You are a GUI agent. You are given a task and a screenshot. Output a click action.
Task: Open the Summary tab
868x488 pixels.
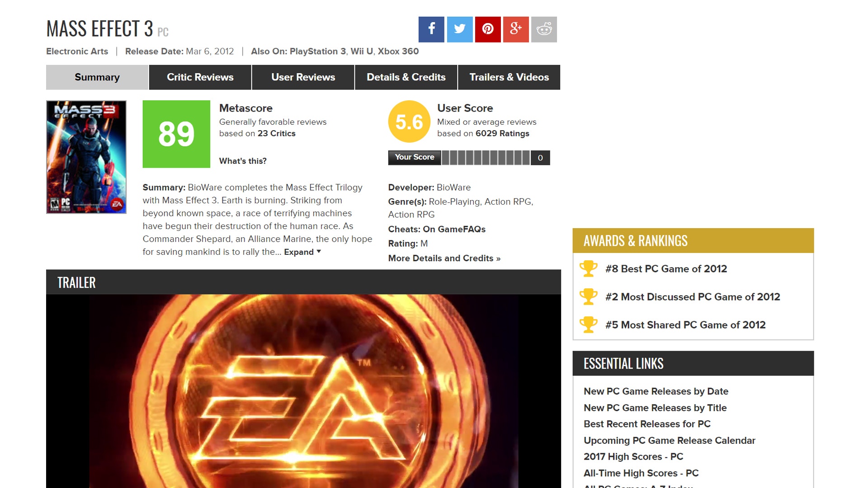point(97,77)
